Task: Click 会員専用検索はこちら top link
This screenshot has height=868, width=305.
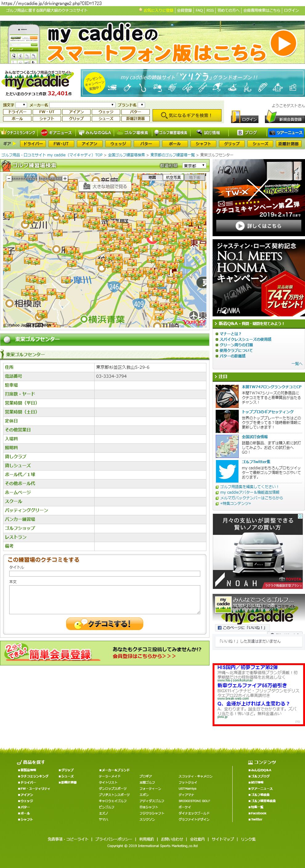Action: pos(262,10)
